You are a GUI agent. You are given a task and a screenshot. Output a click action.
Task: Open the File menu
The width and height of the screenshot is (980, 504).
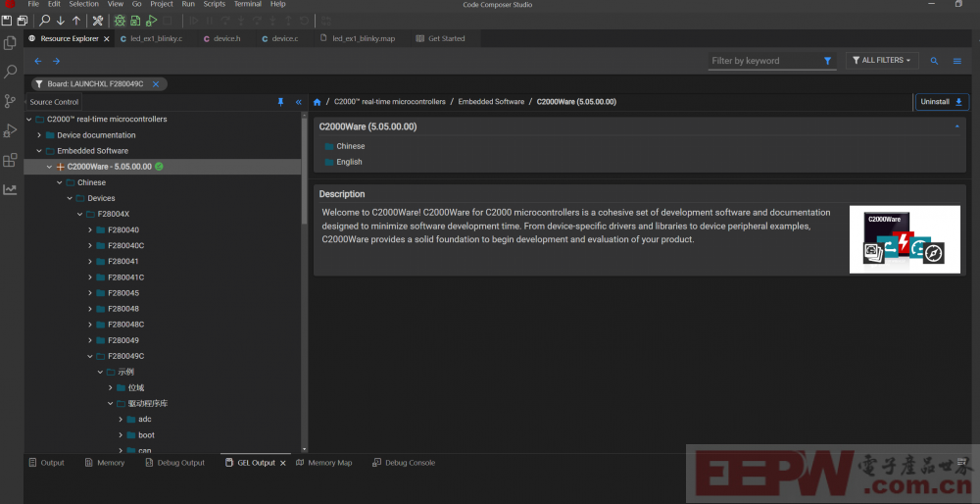[x=33, y=4]
